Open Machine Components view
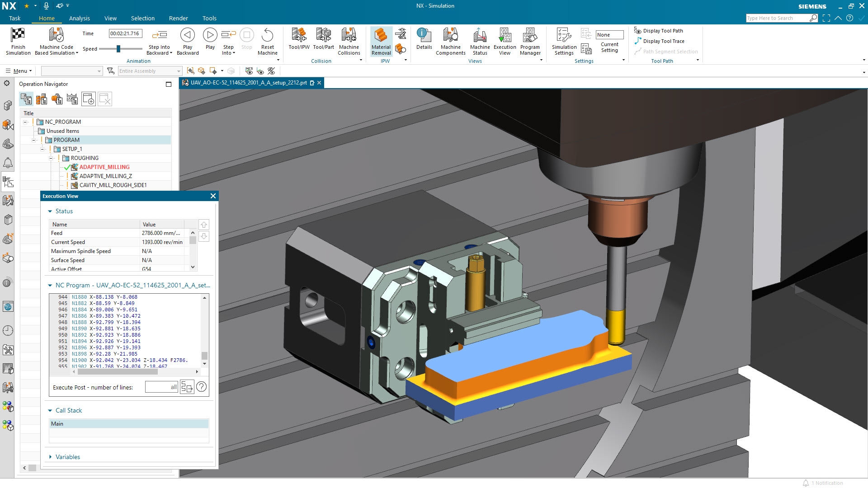The image size is (868, 488). click(450, 41)
